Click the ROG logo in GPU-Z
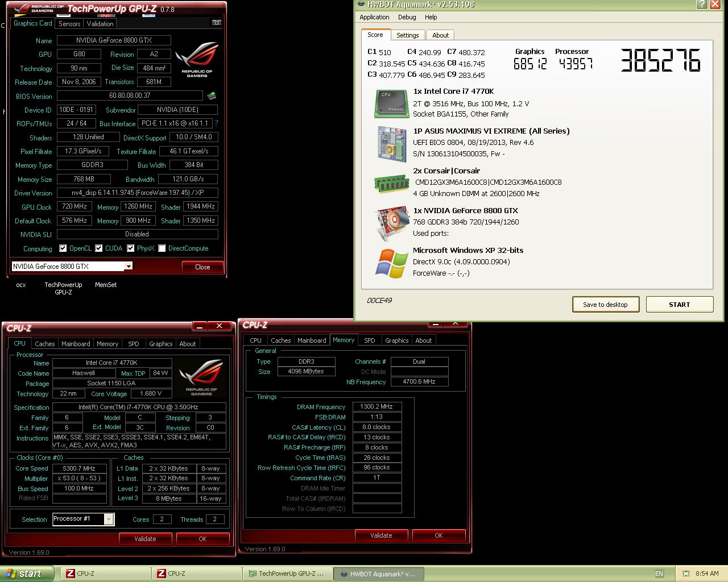This screenshot has width=728, height=582. [x=197, y=59]
